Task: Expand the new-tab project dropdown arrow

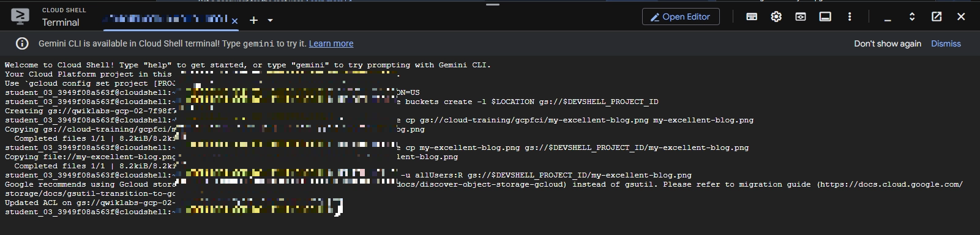Action: coord(270,20)
